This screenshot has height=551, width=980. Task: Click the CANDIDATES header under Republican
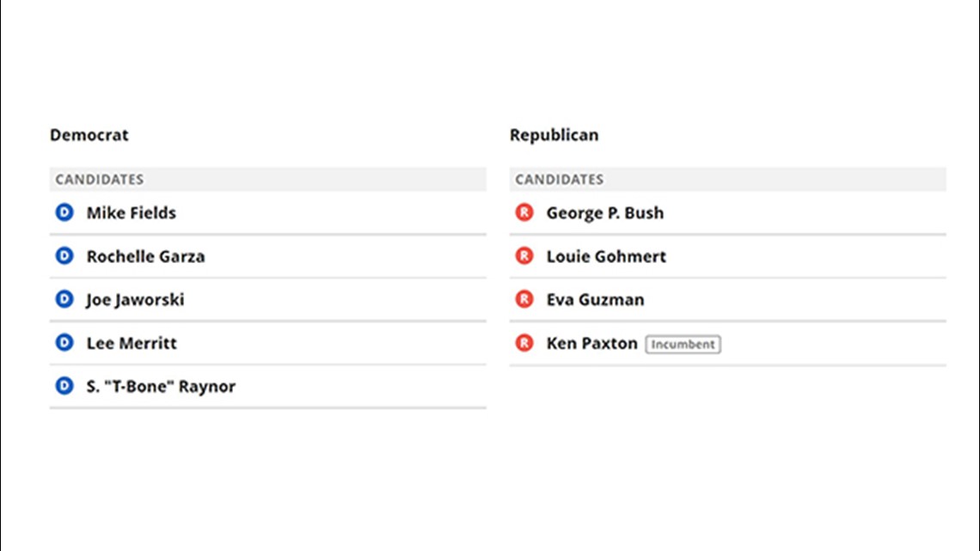[x=560, y=180]
